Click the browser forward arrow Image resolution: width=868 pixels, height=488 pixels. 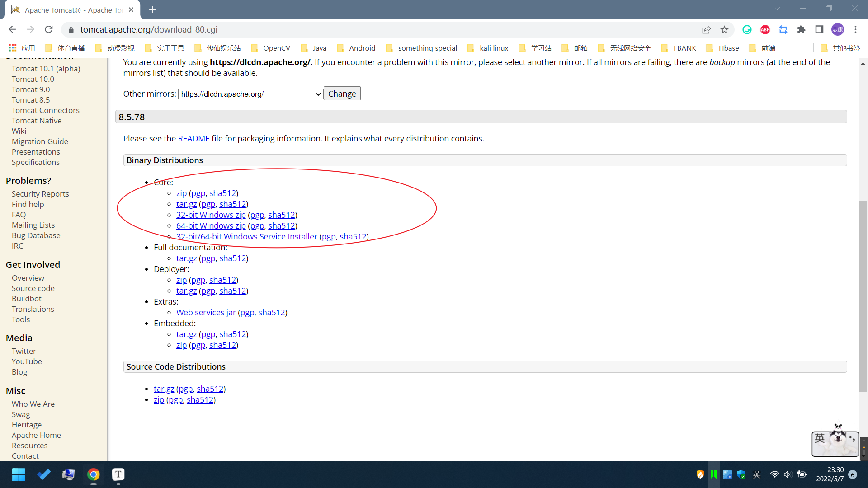(x=30, y=29)
